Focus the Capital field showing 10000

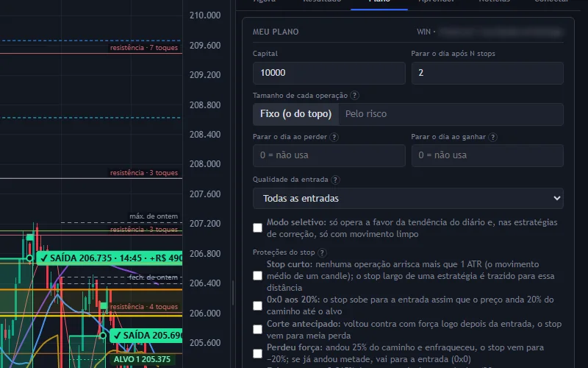tap(329, 73)
